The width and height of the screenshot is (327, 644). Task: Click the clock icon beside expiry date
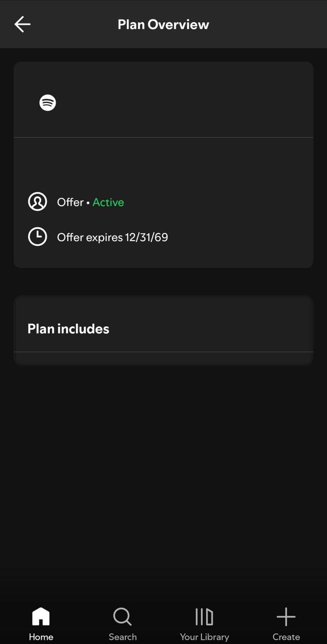pyautogui.click(x=37, y=237)
